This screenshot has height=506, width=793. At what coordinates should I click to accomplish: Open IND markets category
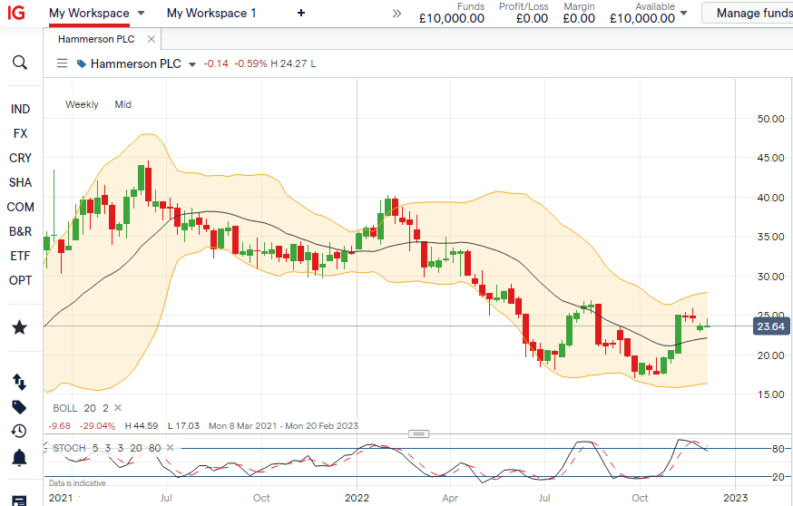coord(20,109)
